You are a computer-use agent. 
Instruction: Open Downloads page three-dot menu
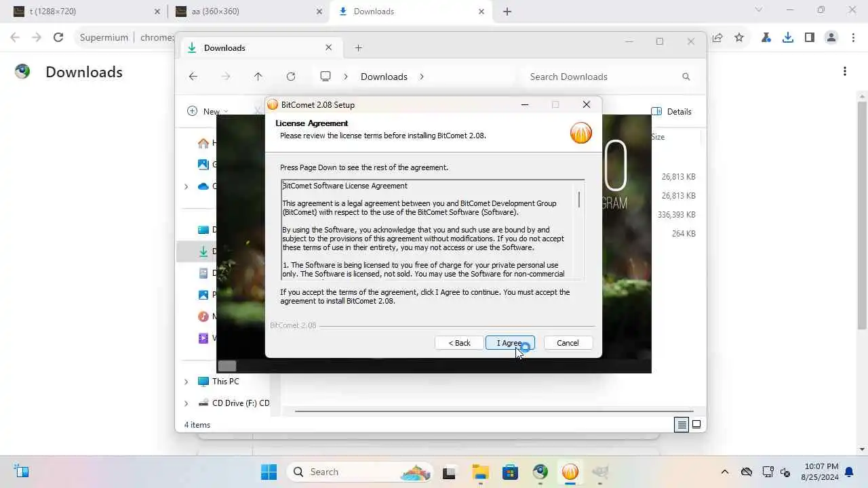point(845,71)
